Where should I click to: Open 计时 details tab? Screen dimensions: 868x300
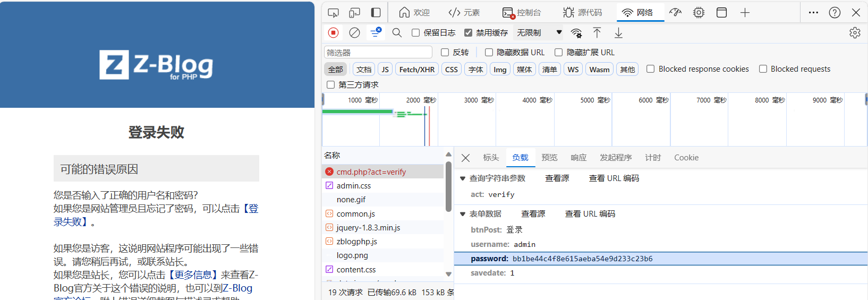click(x=653, y=158)
